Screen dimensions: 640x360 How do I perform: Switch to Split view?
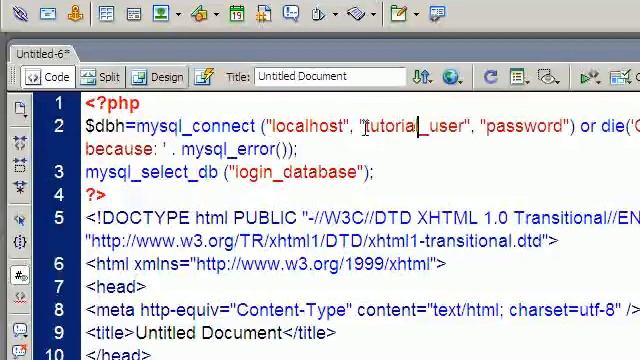pyautogui.click(x=100, y=77)
